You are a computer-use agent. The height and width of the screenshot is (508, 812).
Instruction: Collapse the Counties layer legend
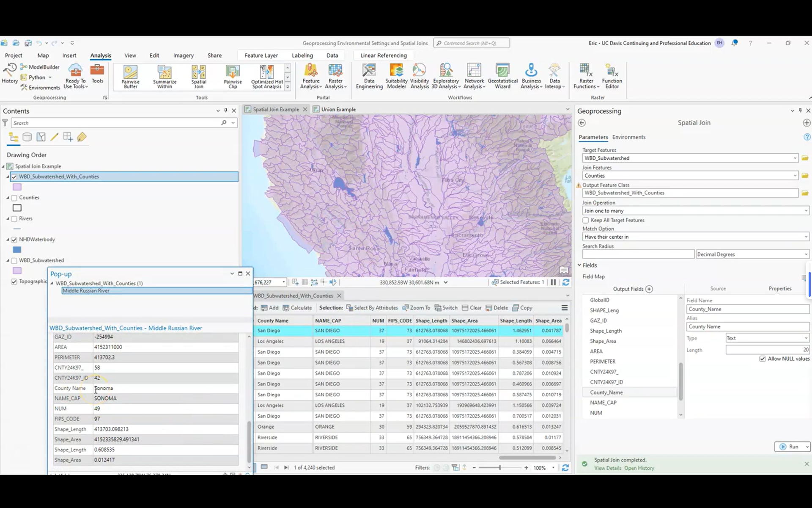[8, 198]
